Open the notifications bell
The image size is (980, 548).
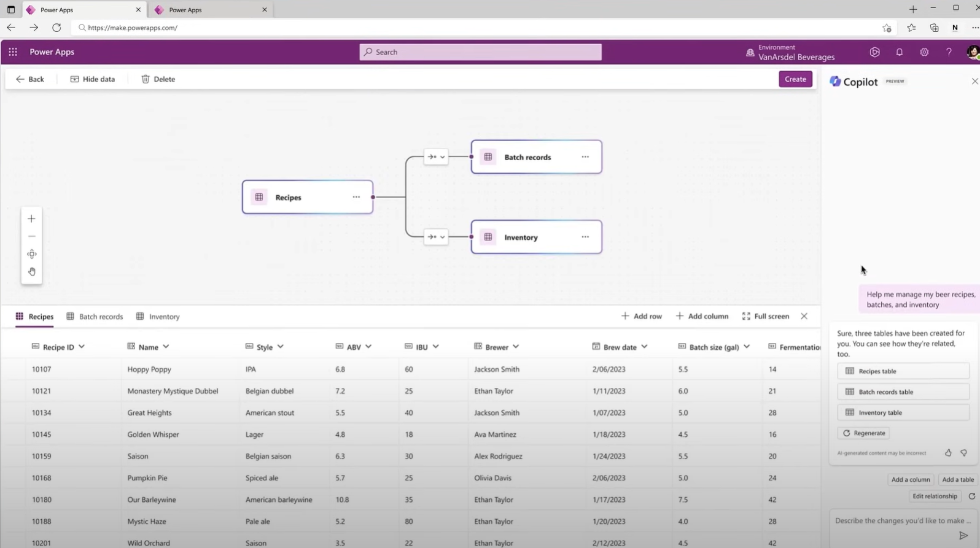pos(899,52)
